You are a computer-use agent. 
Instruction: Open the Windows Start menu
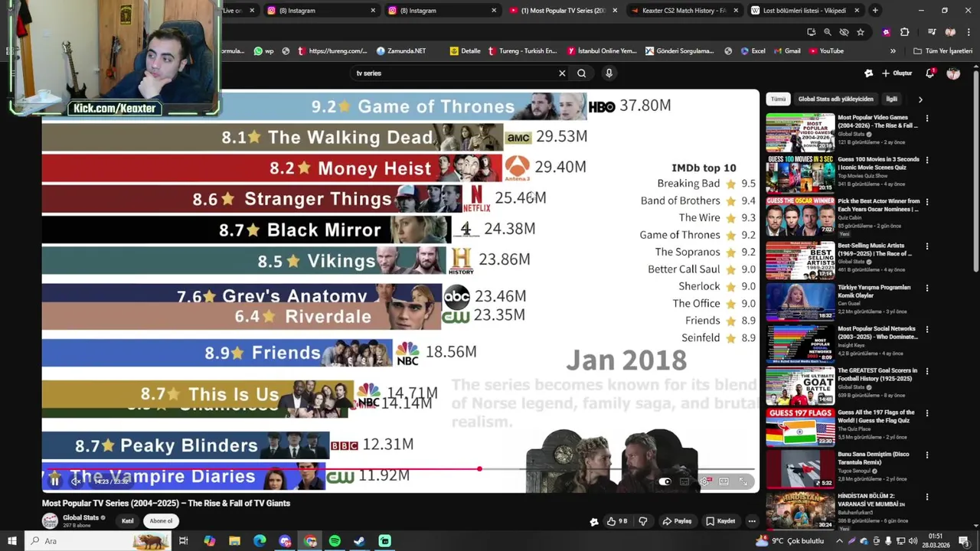tap(12, 541)
